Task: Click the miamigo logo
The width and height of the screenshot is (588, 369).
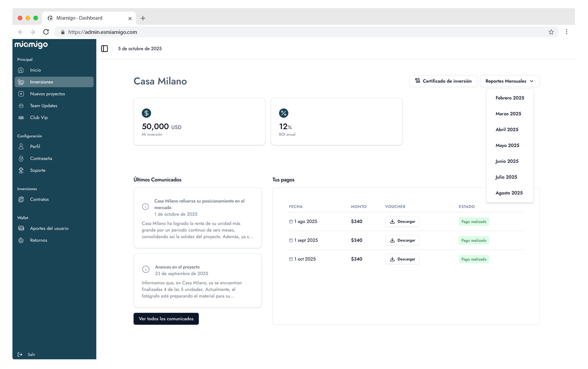Action: (31, 44)
